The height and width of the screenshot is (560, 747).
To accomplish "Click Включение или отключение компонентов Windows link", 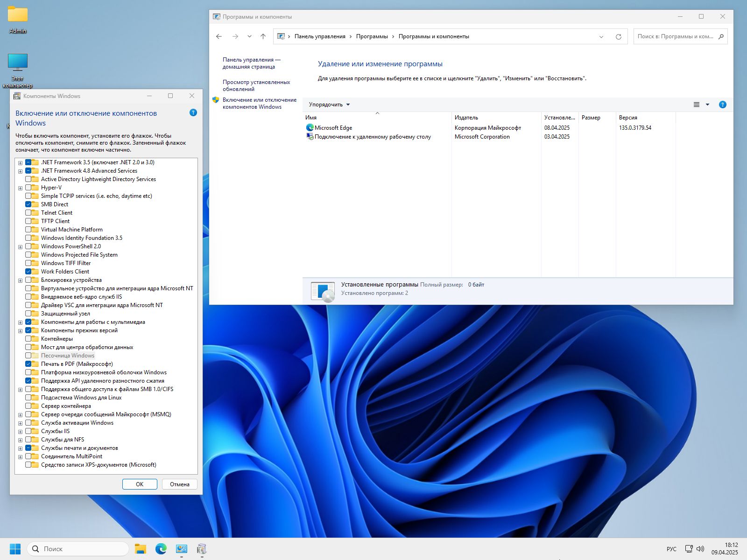I will (260, 103).
